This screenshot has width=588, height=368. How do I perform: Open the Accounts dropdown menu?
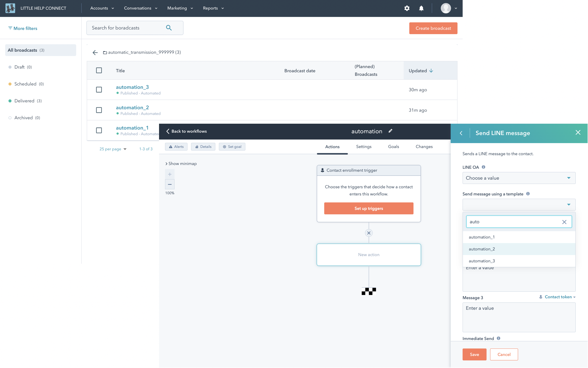point(102,8)
